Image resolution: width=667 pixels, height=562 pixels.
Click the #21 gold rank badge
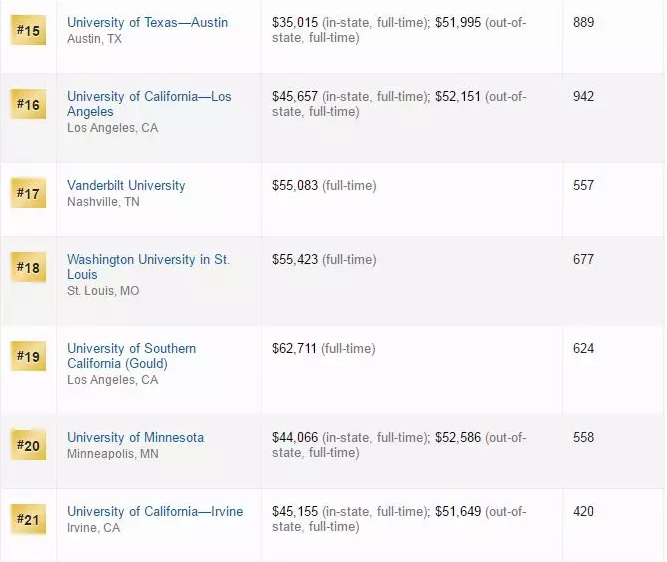pos(28,519)
